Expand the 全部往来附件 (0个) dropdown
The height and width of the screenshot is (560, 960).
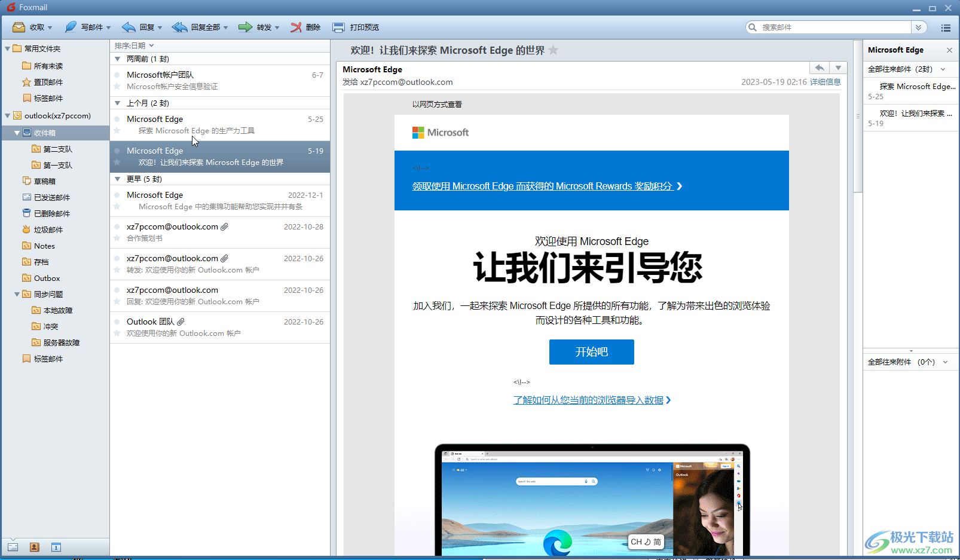pyautogui.click(x=946, y=362)
